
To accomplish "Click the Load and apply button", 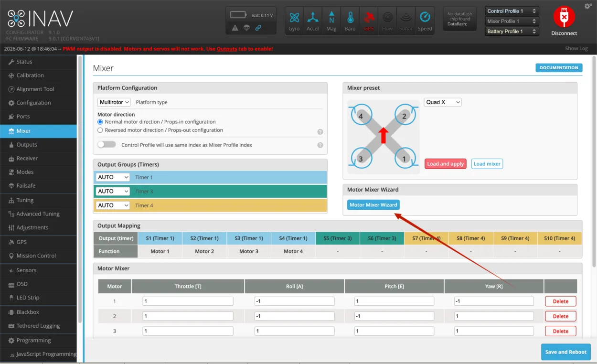I will coord(446,164).
